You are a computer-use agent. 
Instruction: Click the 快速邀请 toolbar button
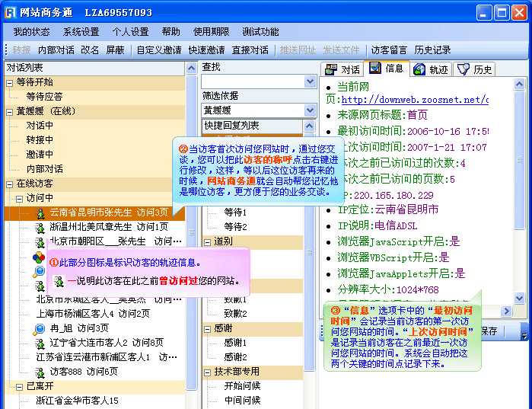[206, 50]
